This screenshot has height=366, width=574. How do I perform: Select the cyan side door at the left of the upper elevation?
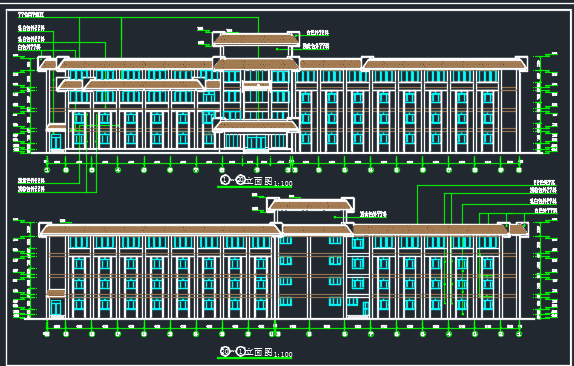pyautogui.click(x=56, y=142)
